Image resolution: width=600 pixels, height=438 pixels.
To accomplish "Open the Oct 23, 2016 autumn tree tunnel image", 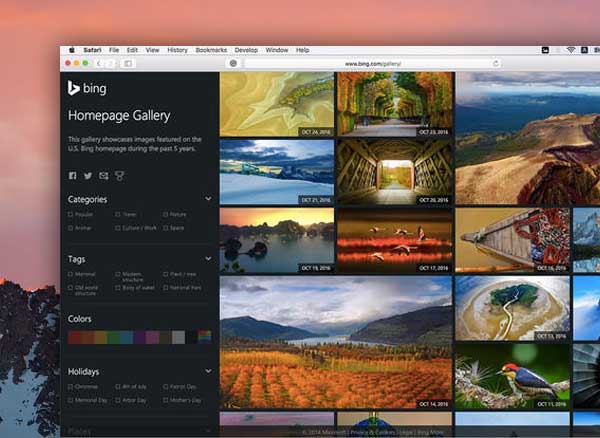I will click(x=395, y=104).
